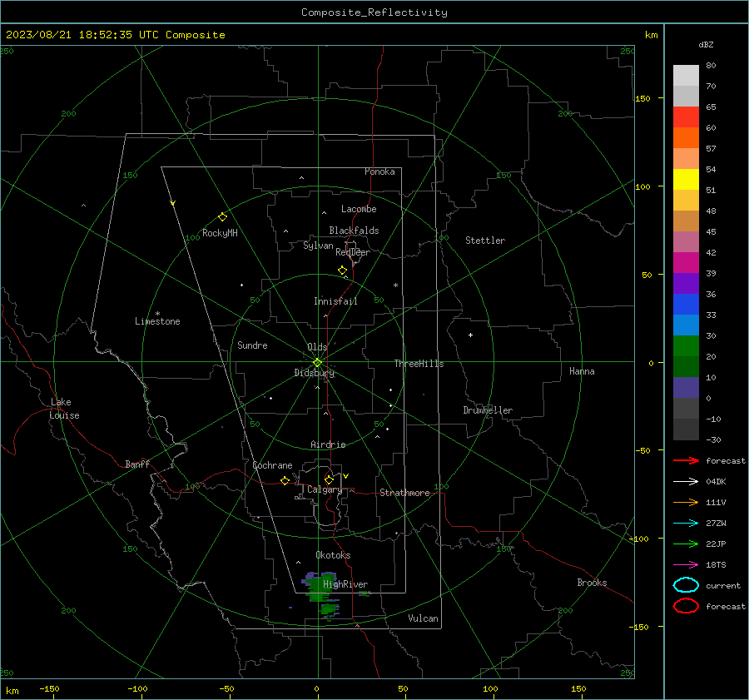Image resolution: width=749 pixels, height=700 pixels.
Task: Select the yellow diamond marker below Cochrane
Action: (285, 480)
